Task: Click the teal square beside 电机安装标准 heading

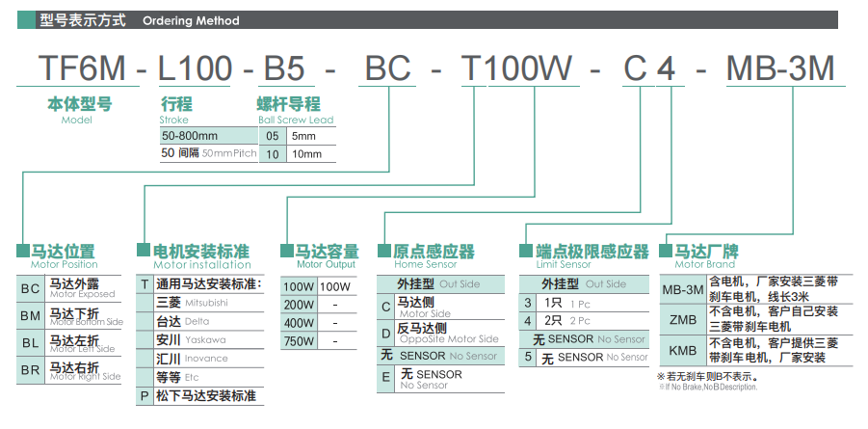Action: point(145,252)
